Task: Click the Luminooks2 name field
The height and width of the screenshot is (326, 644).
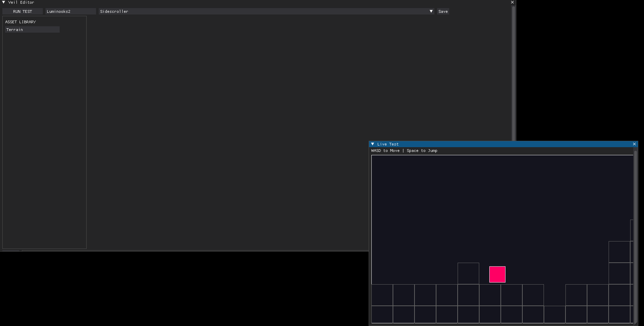Action: point(70,11)
